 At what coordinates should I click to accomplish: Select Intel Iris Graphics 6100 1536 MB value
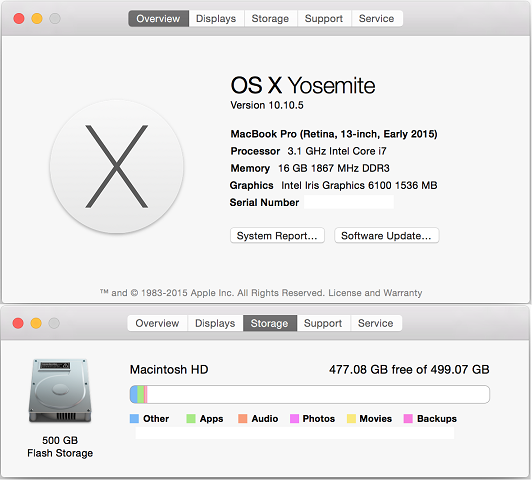359,185
